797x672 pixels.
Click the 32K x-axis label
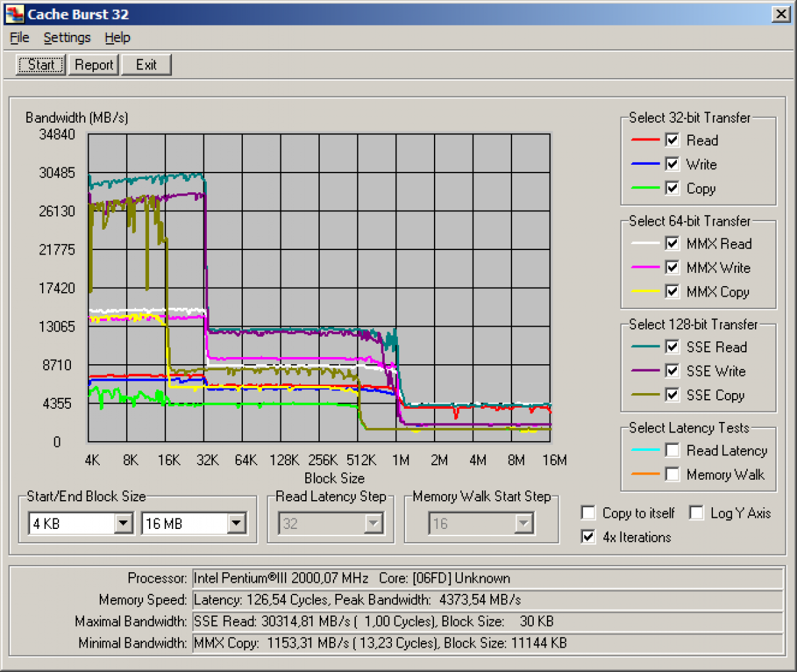point(207,460)
